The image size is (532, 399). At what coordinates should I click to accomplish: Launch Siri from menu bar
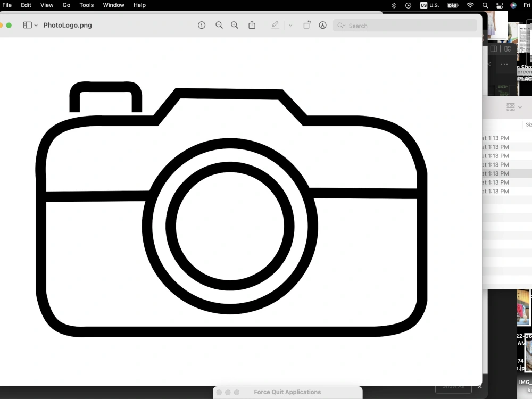click(513, 5)
